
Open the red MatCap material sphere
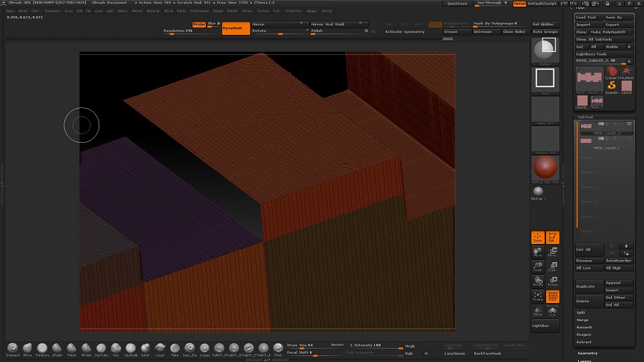point(545,168)
